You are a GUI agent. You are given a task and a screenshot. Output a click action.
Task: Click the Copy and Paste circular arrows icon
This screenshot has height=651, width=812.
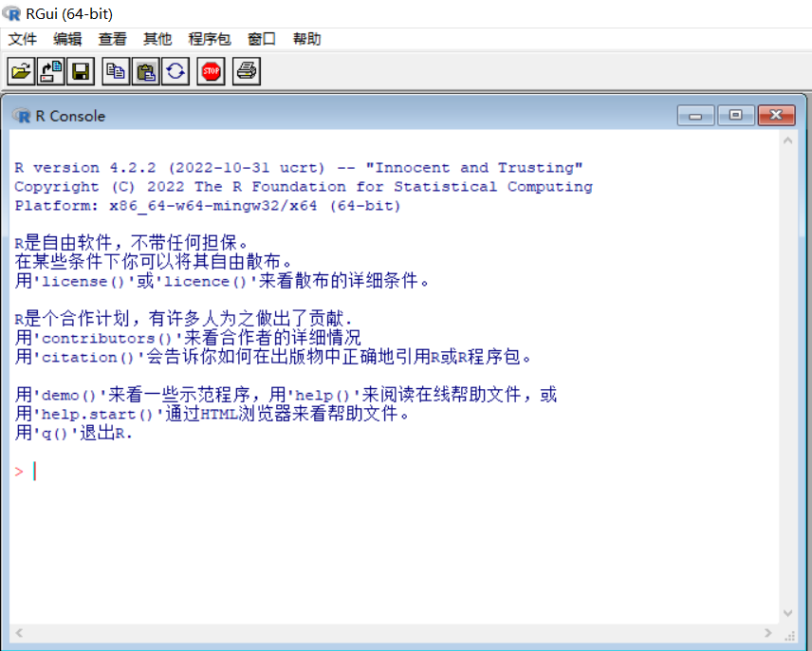click(x=175, y=71)
